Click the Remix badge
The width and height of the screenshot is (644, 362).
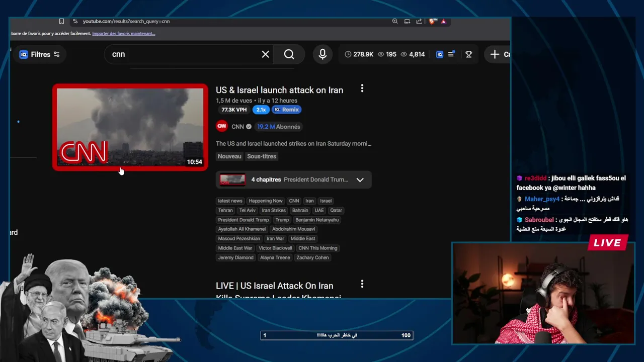[287, 110]
